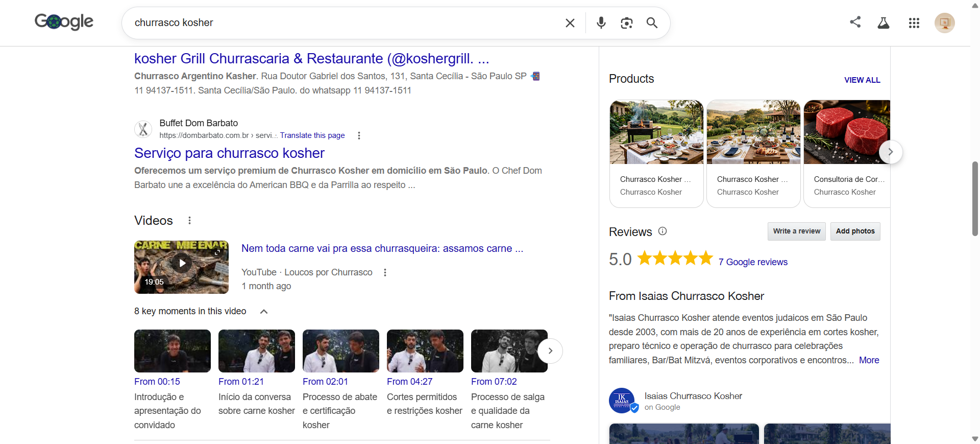Click the share icon in the header
980x444 pixels.
pyautogui.click(x=855, y=22)
